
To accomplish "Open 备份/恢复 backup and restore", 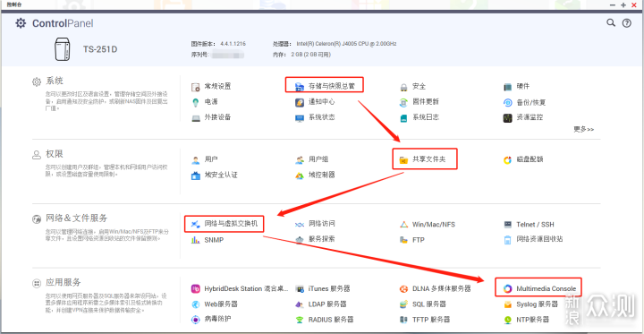I will (524, 102).
